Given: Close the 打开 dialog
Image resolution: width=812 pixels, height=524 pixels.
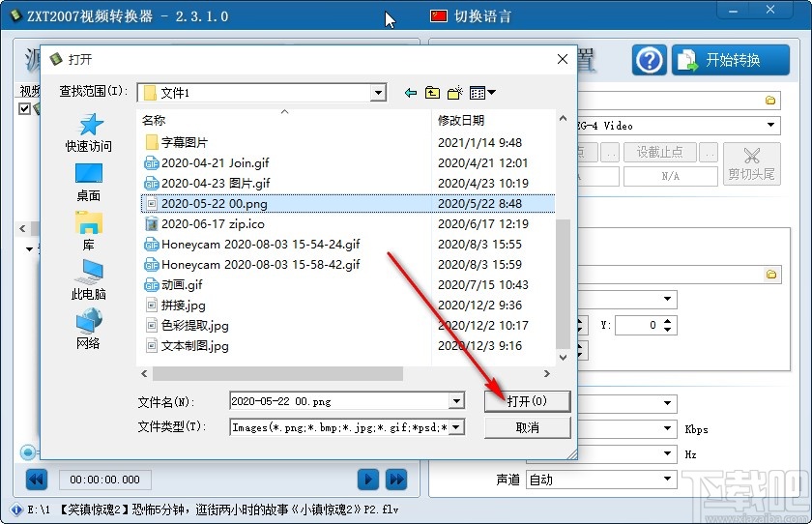Looking at the screenshot, I should [563, 60].
